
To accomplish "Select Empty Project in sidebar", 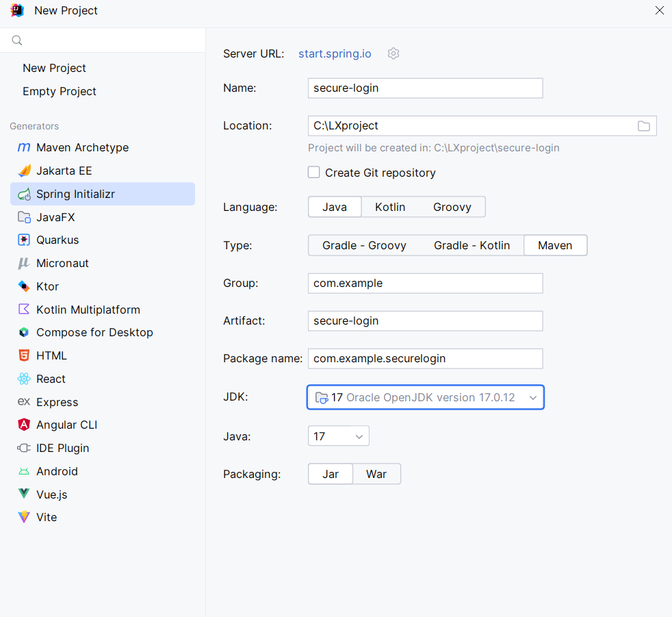I will pos(60,91).
